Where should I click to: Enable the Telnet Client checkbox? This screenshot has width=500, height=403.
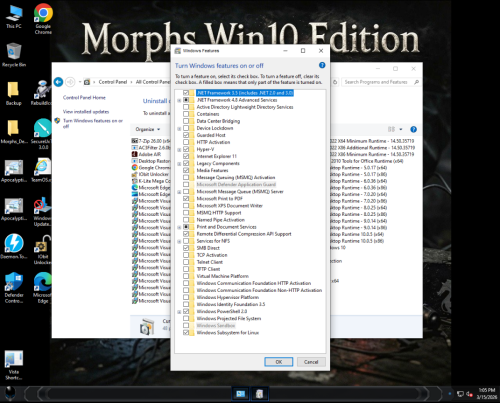tap(186, 262)
